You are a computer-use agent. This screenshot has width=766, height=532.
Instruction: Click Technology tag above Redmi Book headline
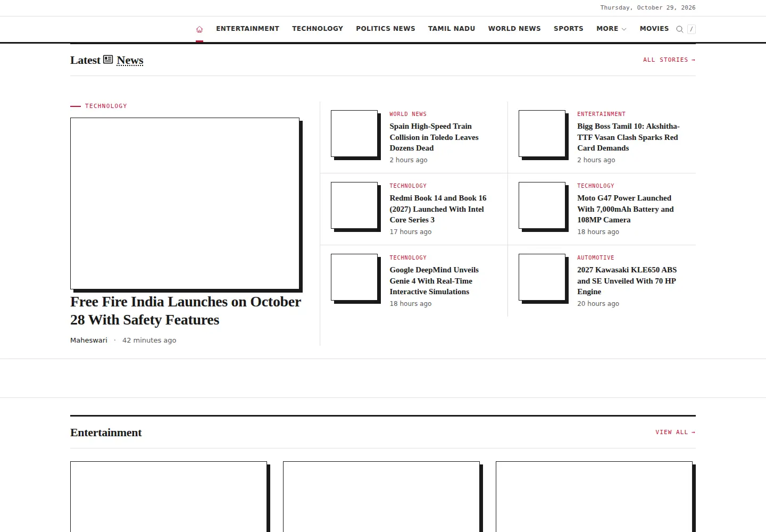(x=408, y=186)
